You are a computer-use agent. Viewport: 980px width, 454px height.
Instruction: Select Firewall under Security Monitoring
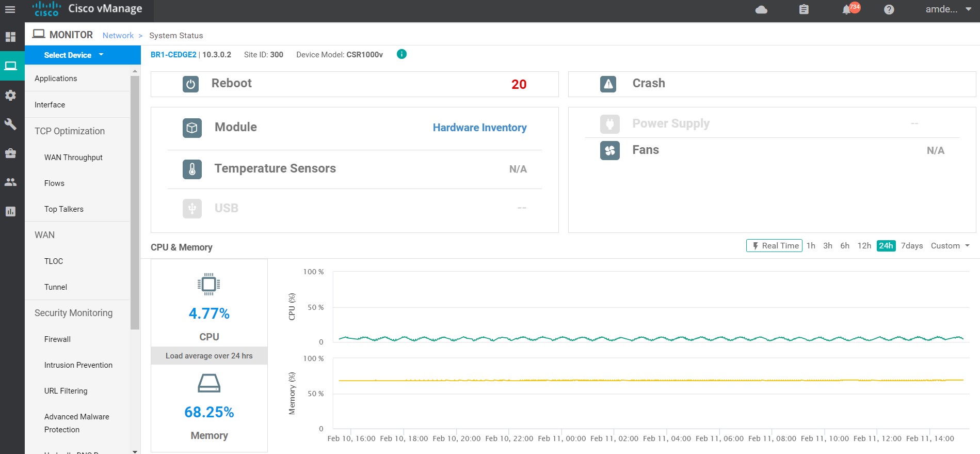pyautogui.click(x=57, y=339)
